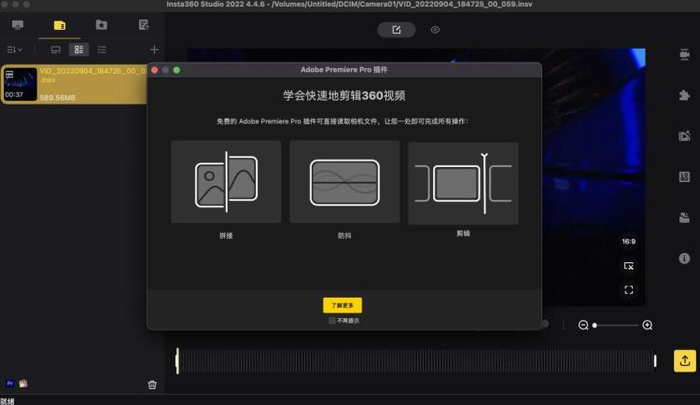
Task: Click the reset view icon below 16:9
Action: pyautogui.click(x=629, y=266)
